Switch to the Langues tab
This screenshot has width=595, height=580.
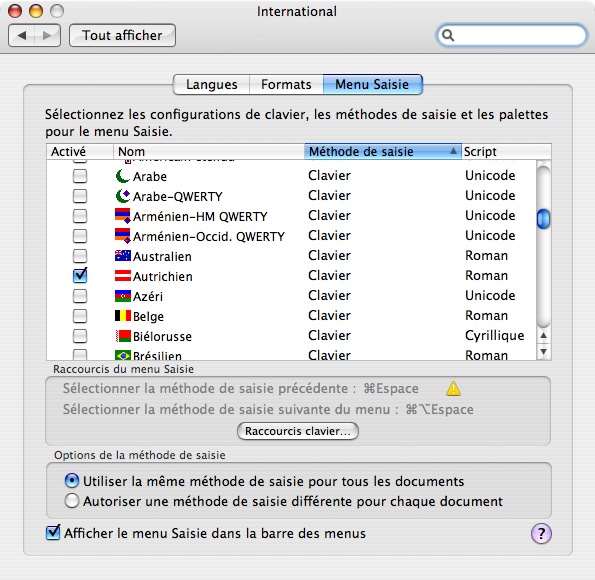coord(211,84)
